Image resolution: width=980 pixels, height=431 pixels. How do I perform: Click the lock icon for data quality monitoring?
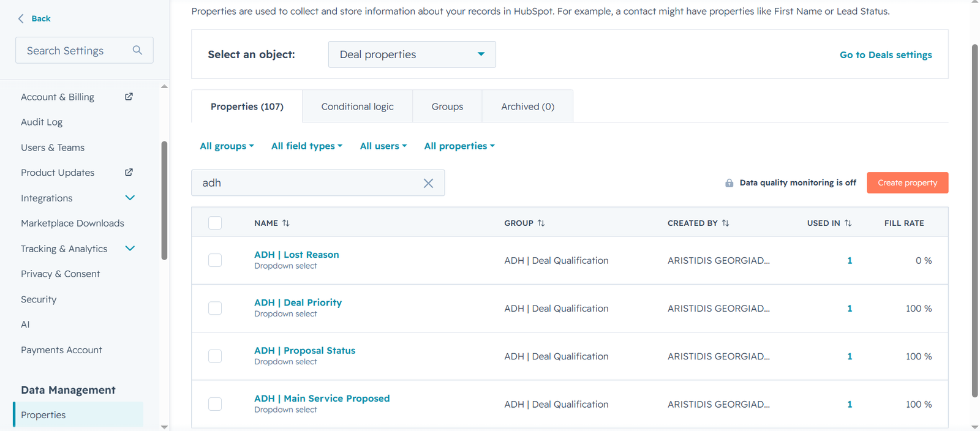pyautogui.click(x=729, y=183)
